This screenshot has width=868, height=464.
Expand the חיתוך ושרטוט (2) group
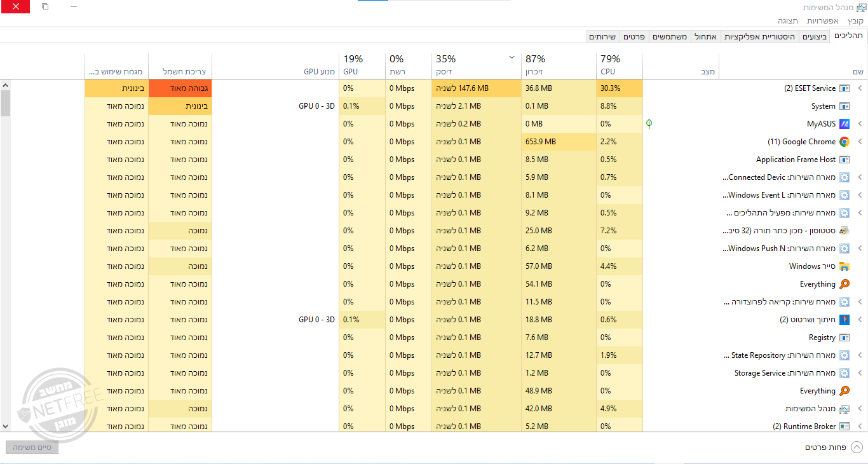pyautogui.click(x=860, y=320)
